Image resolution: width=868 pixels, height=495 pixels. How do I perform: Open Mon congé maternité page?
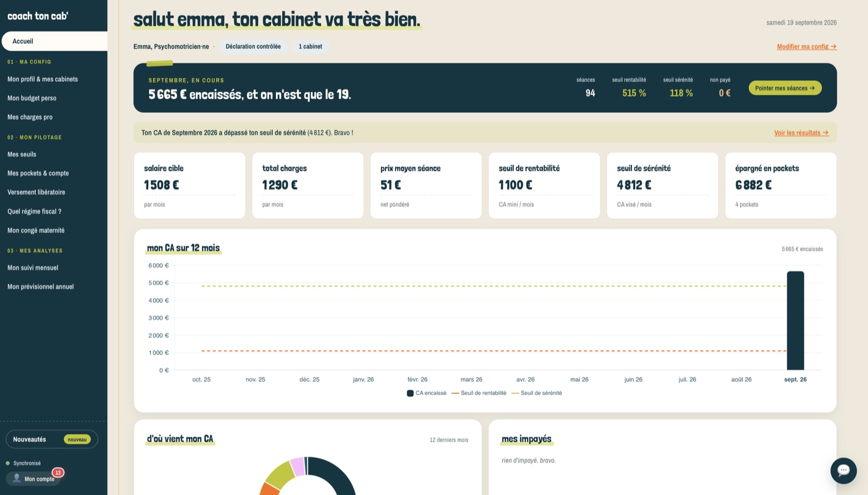click(x=36, y=230)
